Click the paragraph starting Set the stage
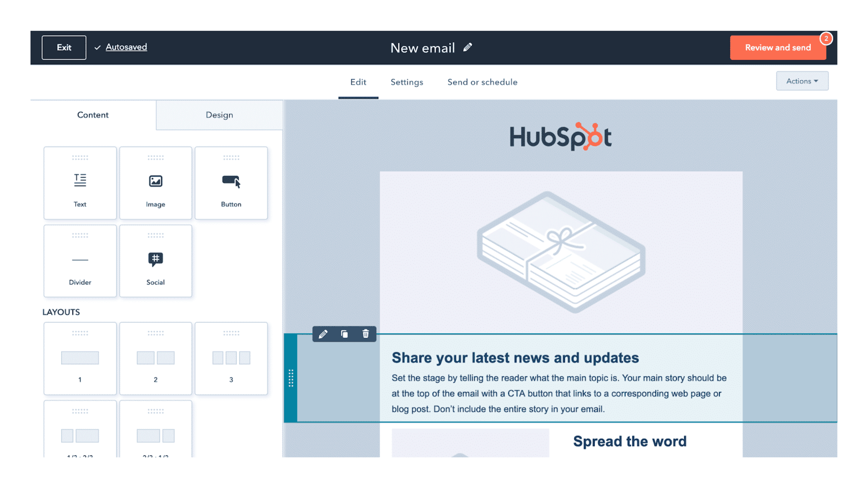 click(x=559, y=393)
